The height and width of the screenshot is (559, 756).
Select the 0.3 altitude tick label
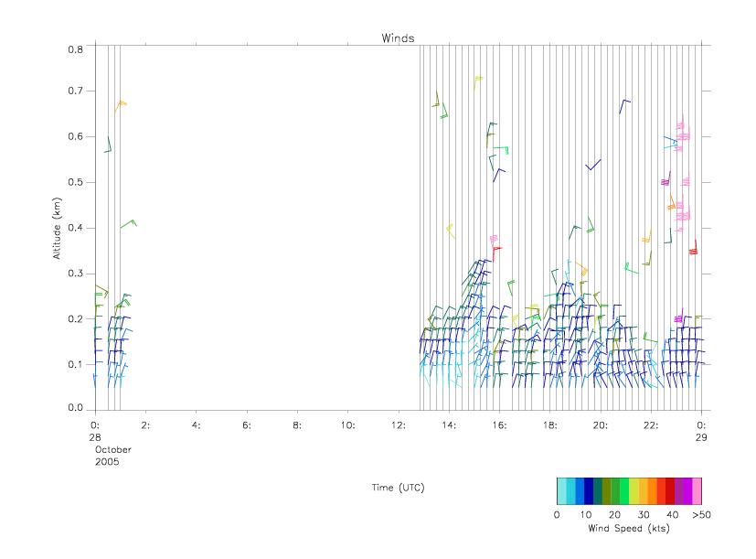[75, 274]
